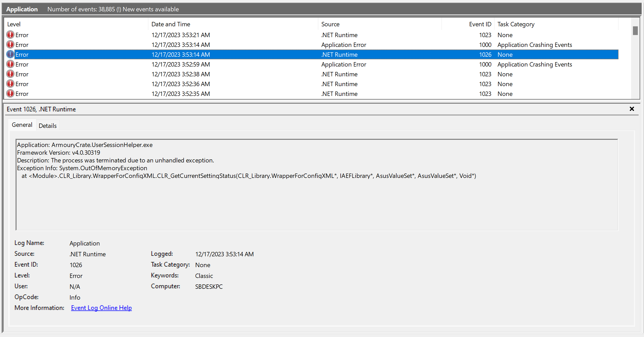
Task: Click the error icon beside the 1000 Application Error event
Action: tap(10, 45)
